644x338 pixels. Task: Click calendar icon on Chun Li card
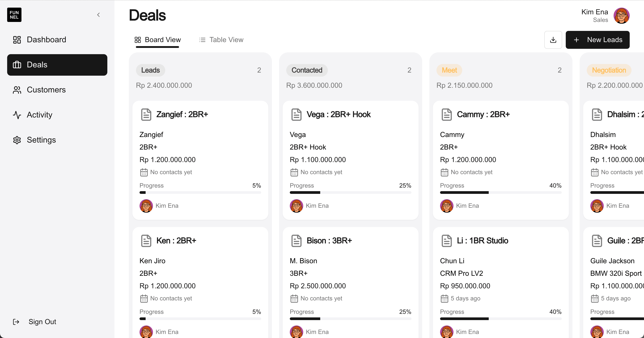444,298
